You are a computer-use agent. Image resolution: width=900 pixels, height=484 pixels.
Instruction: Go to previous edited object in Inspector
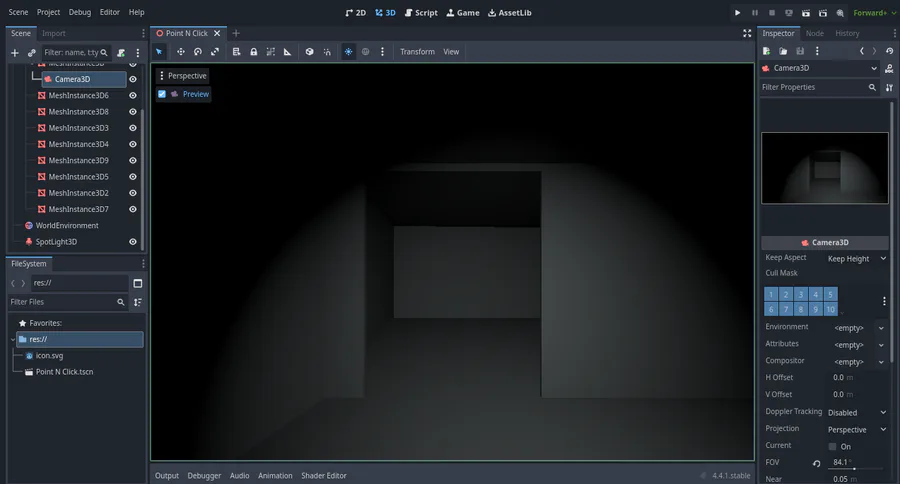(x=862, y=51)
